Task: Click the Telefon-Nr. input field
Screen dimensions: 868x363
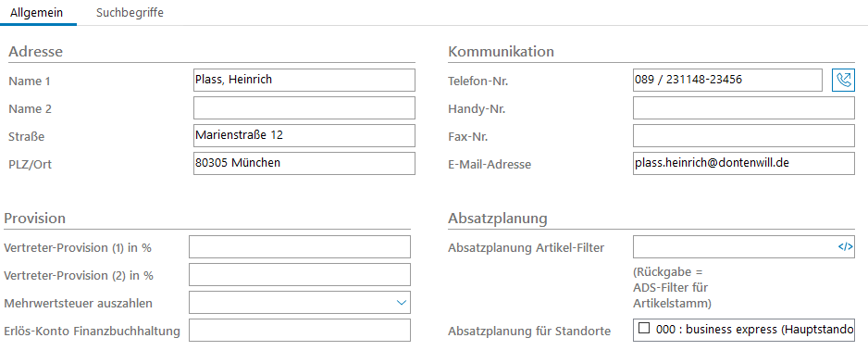Action: click(x=727, y=81)
